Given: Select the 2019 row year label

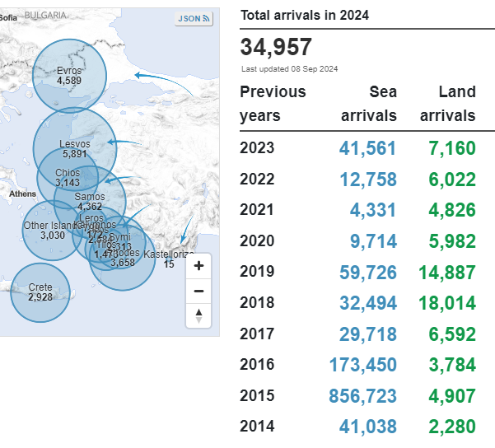Looking at the screenshot, I should 257,272.
